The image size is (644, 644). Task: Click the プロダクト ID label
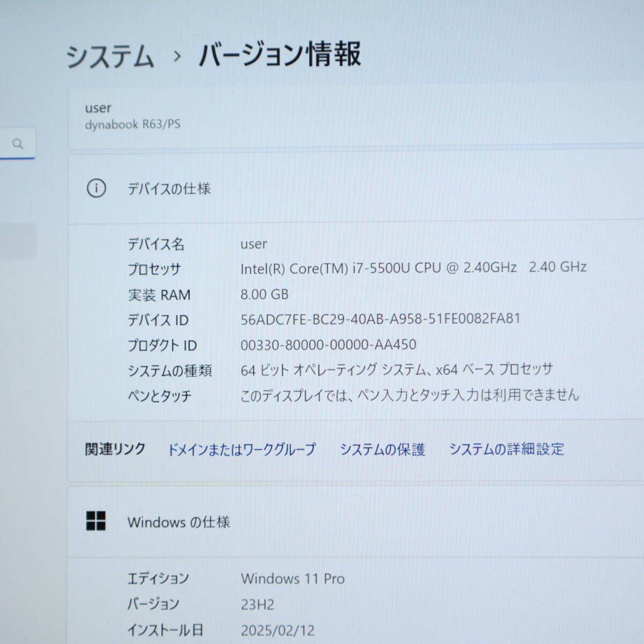coord(162,345)
